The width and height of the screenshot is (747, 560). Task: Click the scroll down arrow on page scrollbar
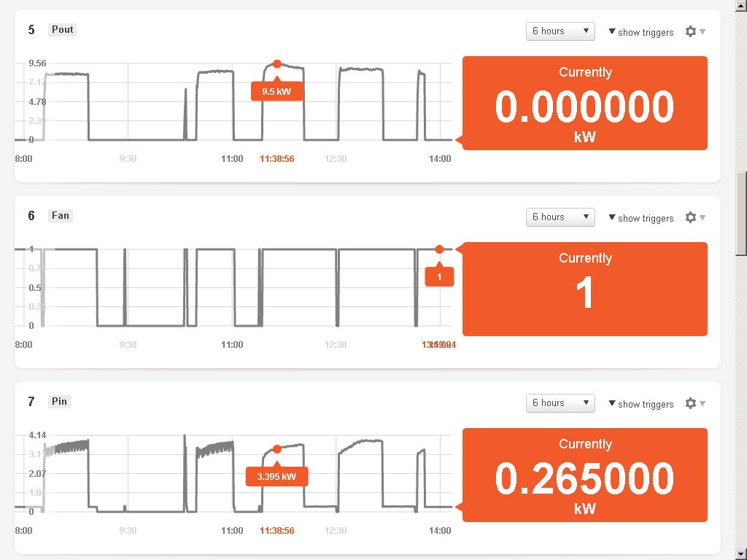pos(740,553)
